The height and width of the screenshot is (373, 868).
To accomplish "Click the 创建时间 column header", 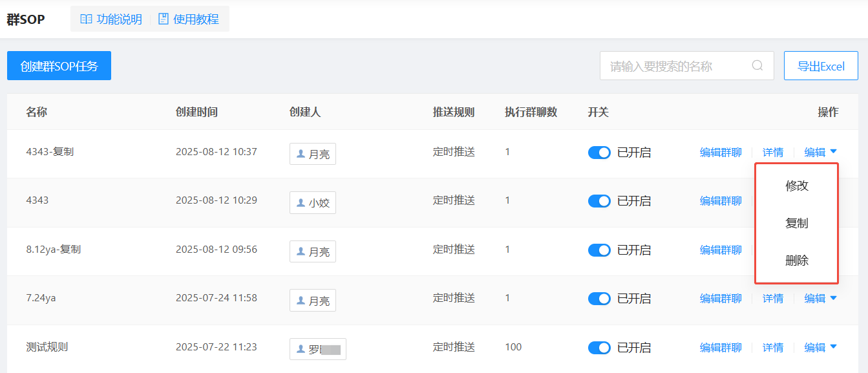I will [x=196, y=112].
